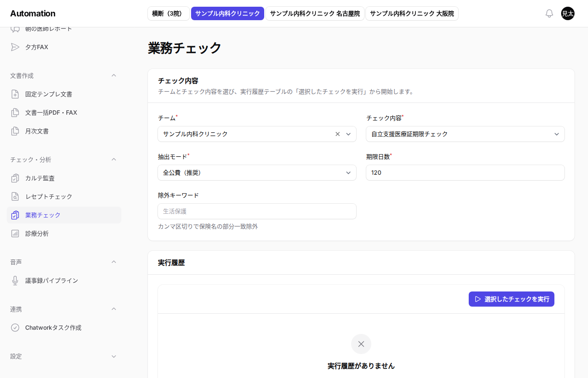Click the X icon above 実行履歴がありません

361,344
